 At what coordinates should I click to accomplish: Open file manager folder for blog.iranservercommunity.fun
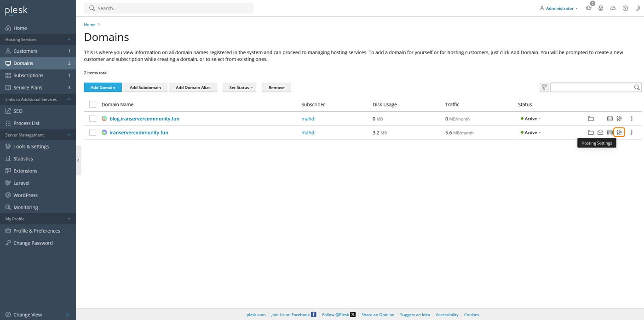(x=591, y=119)
